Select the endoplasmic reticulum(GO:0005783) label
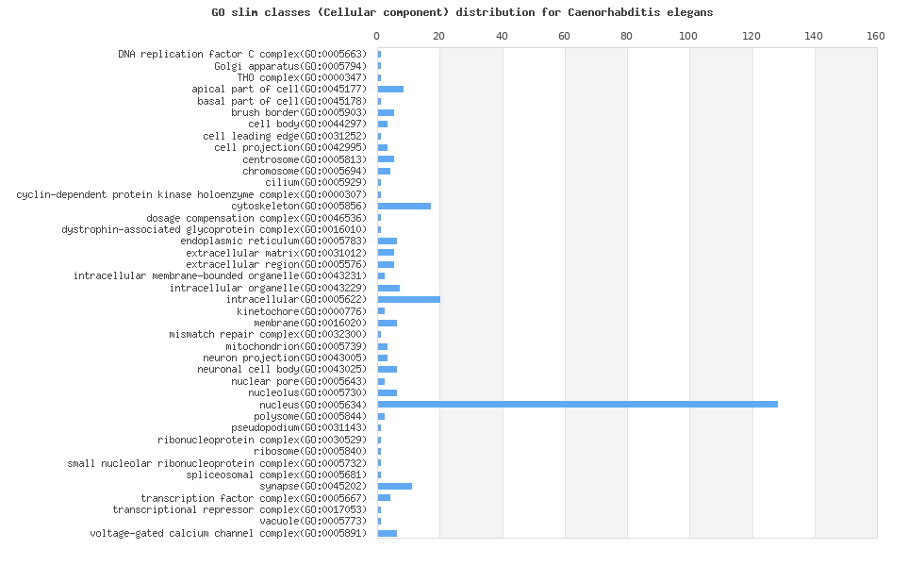 click(276, 241)
